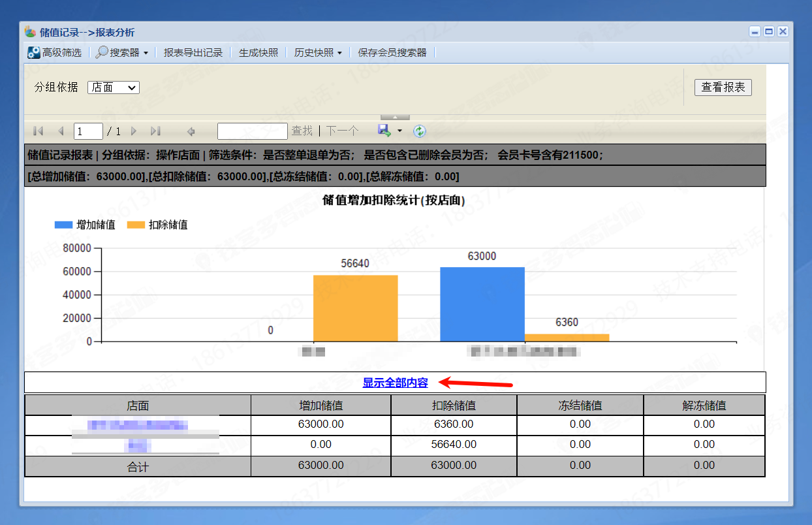The image size is (812, 525).
Task: Expand 历史快照 dropdown
Action: tap(318, 52)
